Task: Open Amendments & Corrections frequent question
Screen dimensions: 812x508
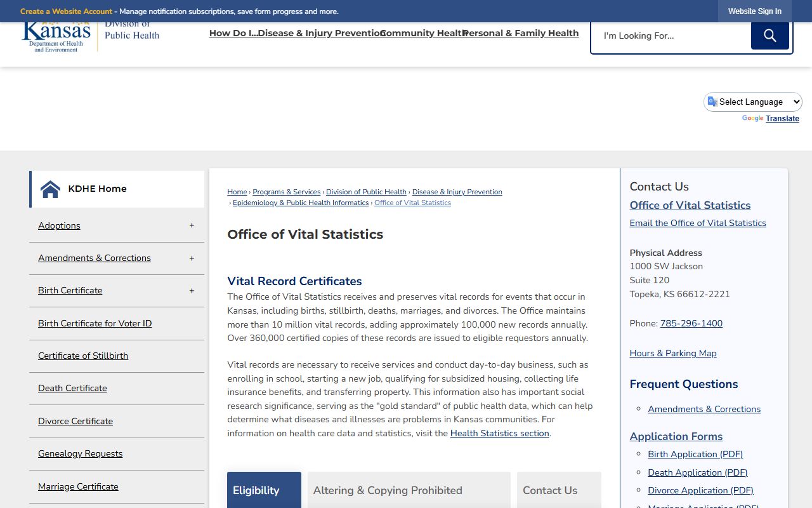Action: (x=704, y=409)
